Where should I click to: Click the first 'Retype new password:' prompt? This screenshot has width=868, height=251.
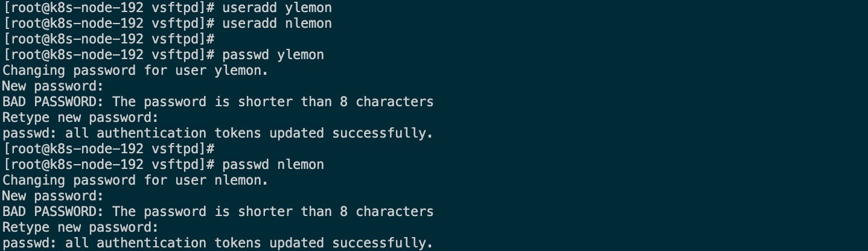[x=80, y=118]
